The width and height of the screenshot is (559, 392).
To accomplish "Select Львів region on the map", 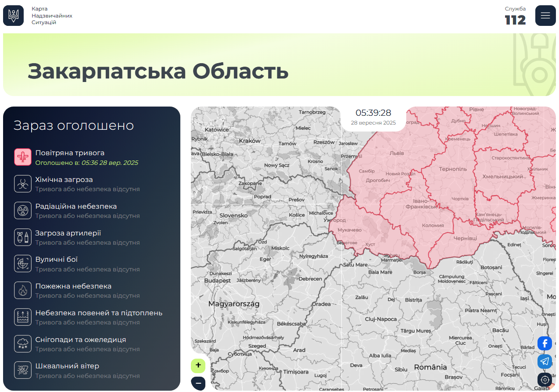I will pyautogui.click(x=396, y=153).
